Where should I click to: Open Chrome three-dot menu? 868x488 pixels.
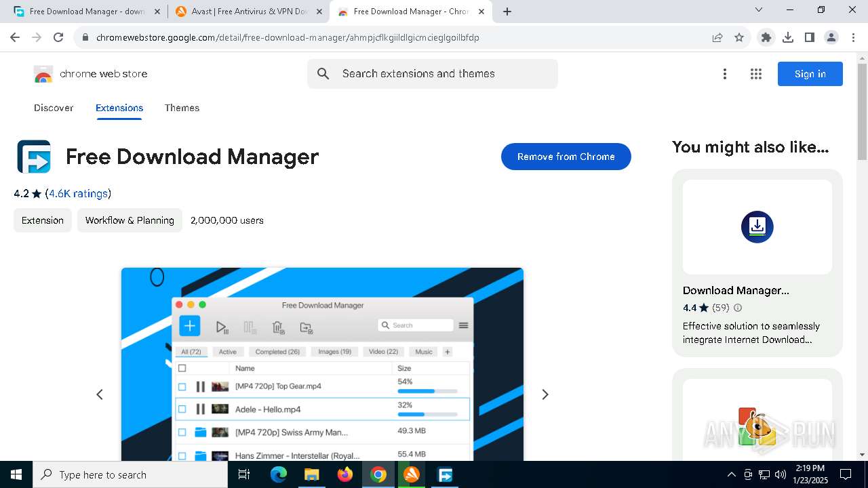[x=852, y=37]
